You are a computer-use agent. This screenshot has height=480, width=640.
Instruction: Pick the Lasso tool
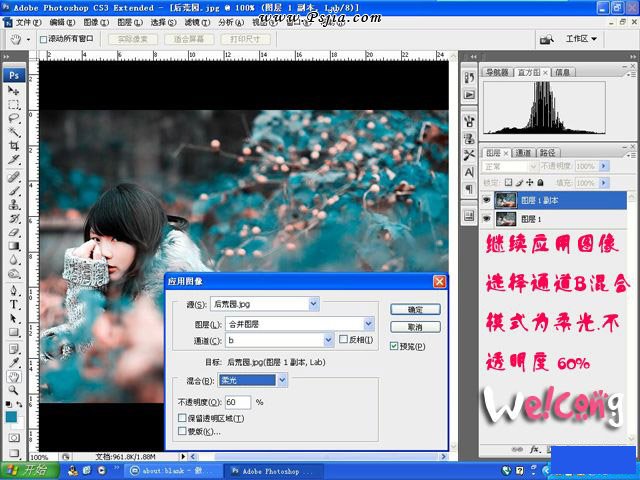click(14, 118)
